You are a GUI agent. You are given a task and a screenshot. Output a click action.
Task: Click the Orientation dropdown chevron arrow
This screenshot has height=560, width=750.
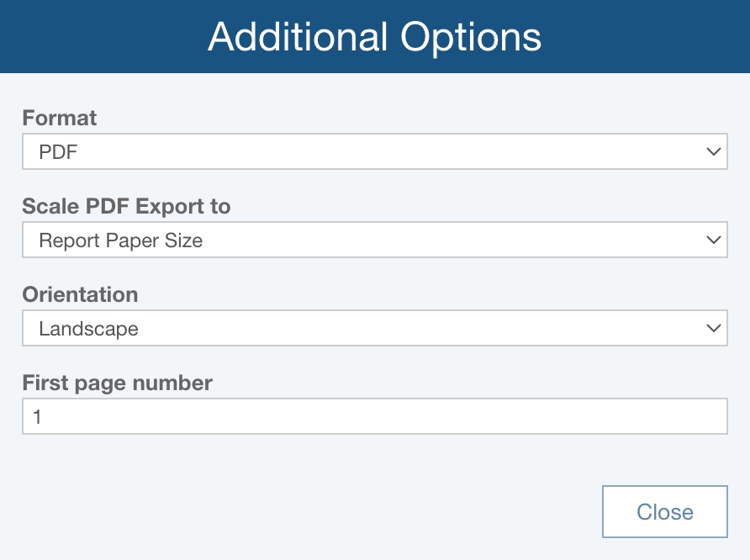click(714, 328)
